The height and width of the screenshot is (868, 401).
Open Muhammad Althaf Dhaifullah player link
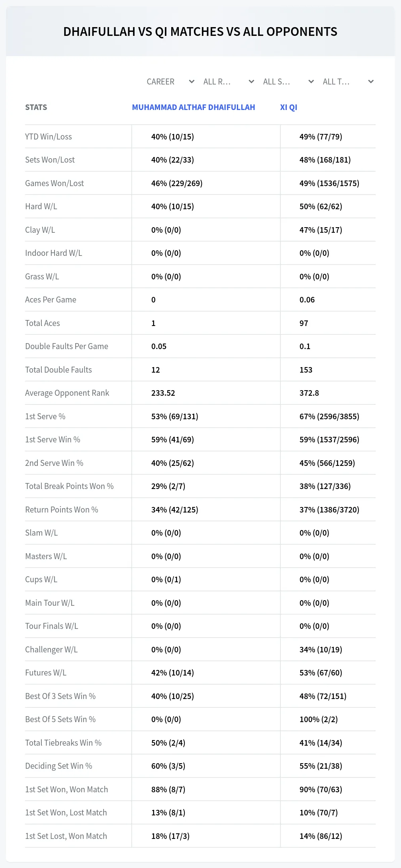click(194, 107)
